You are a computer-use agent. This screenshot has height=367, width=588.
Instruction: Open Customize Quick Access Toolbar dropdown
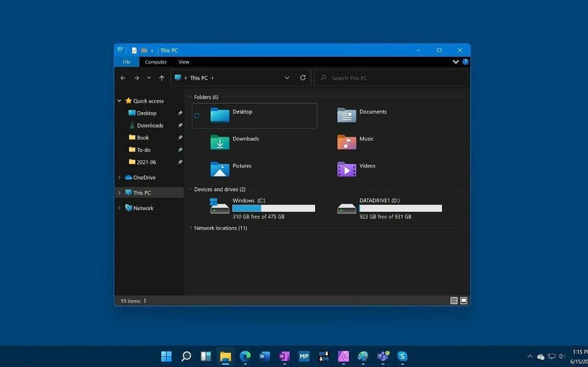click(x=152, y=51)
